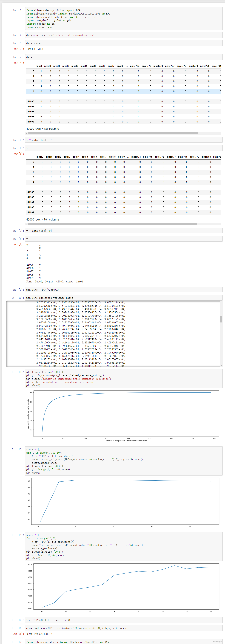
Task: Click the In [1] prompt label
Action: (x=18, y=10)
